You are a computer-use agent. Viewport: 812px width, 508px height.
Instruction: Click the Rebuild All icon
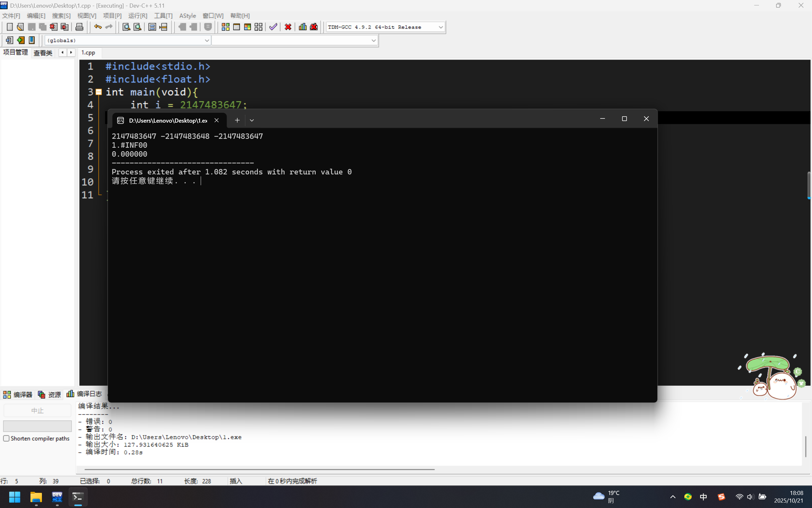pos(258,27)
